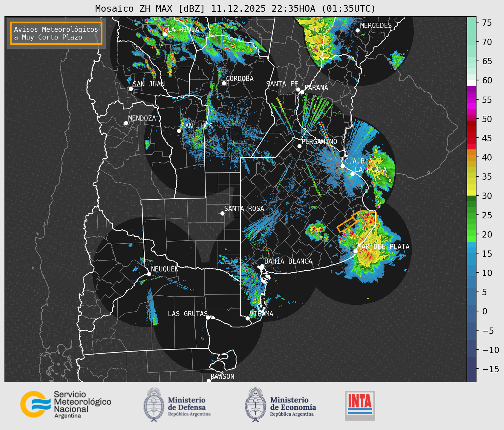Click the BAHÍA BLANCA city marker dot

point(262,266)
